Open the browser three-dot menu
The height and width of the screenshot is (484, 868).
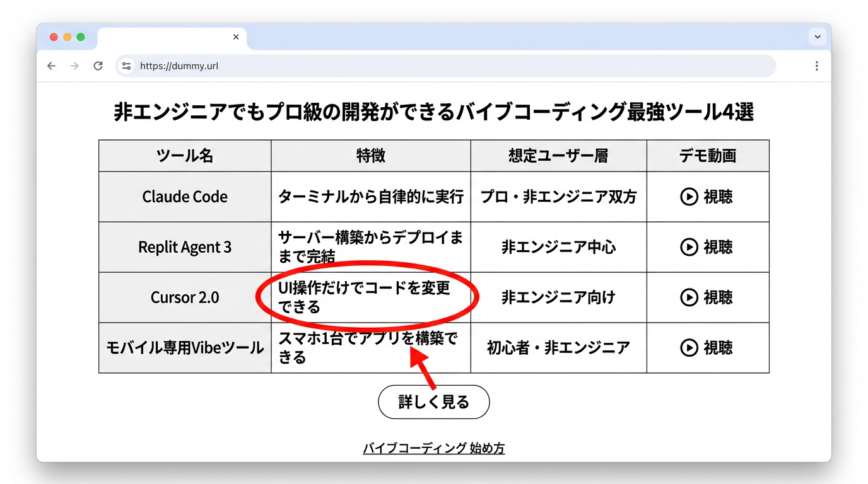816,66
